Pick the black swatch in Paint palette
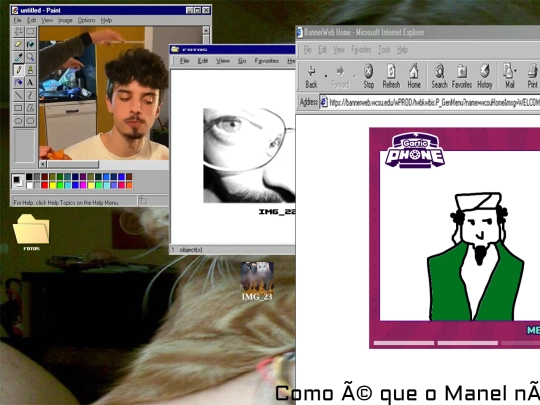This screenshot has height=405, width=540. click(29, 177)
